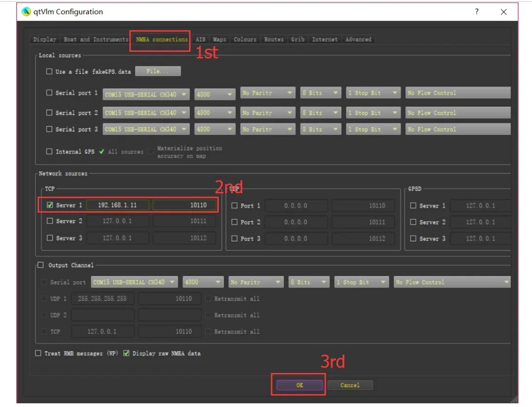532x407 pixels.
Task: Open Serial port 3 parity dropdown
Action: point(267,129)
